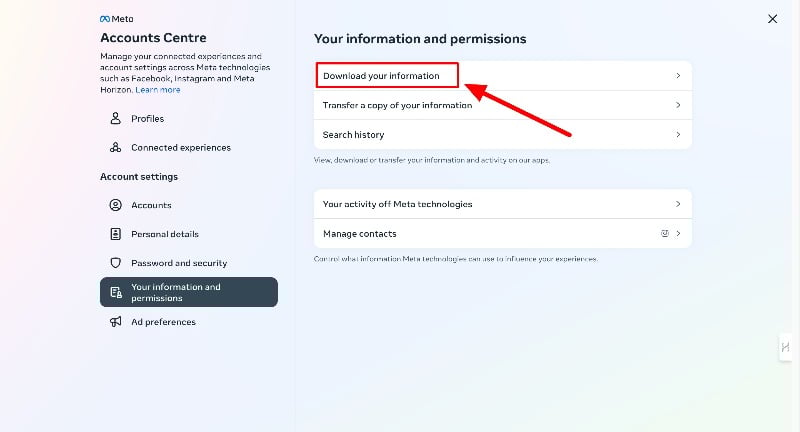Image resolution: width=800 pixels, height=432 pixels.
Task: Click the Connected experiences icon
Action: pyautogui.click(x=116, y=148)
